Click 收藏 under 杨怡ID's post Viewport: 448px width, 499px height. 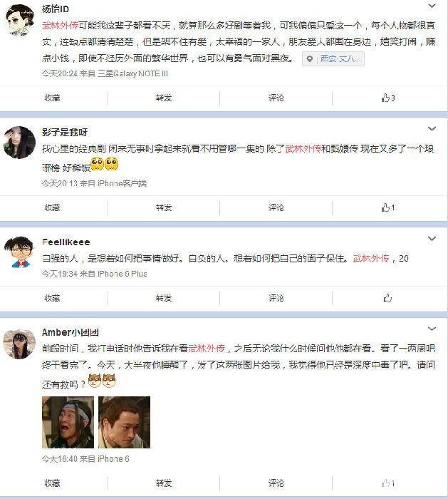point(52,98)
